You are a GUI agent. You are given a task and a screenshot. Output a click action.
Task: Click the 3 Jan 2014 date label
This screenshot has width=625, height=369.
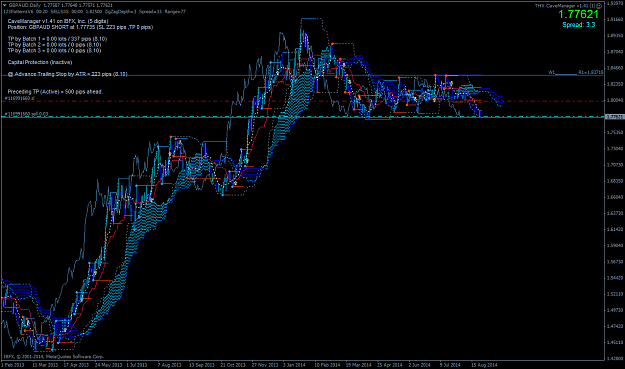(x=294, y=365)
